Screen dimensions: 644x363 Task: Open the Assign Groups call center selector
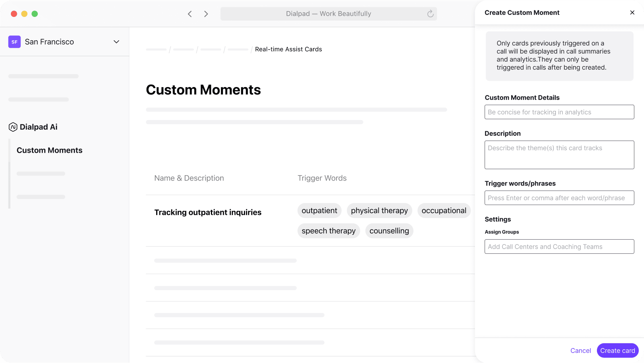point(559,246)
